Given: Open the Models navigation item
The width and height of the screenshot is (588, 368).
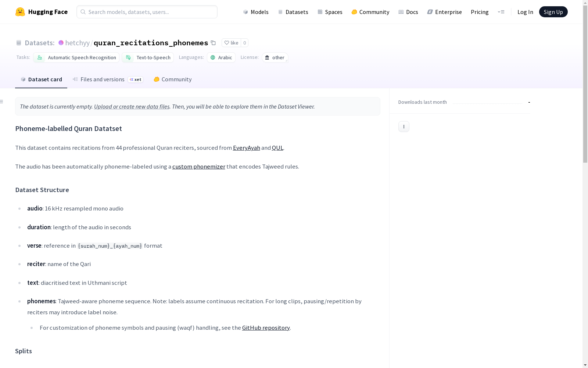Looking at the screenshot, I should point(256,12).
